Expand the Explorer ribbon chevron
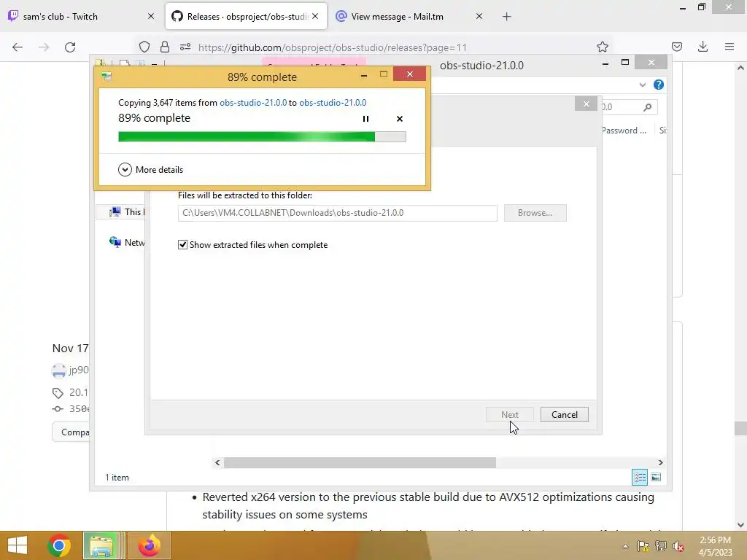 pos(642,85)
